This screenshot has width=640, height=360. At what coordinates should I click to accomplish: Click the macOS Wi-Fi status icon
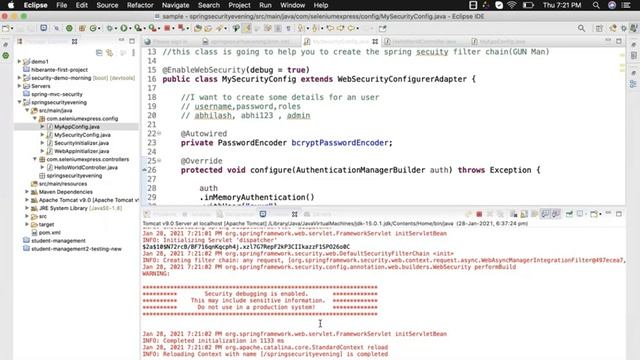click(512, 5)
